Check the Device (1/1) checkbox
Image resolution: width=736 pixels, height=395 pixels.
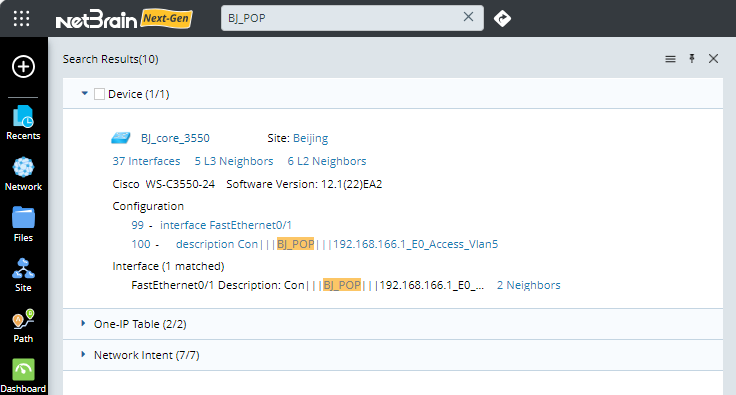[100, 94]
